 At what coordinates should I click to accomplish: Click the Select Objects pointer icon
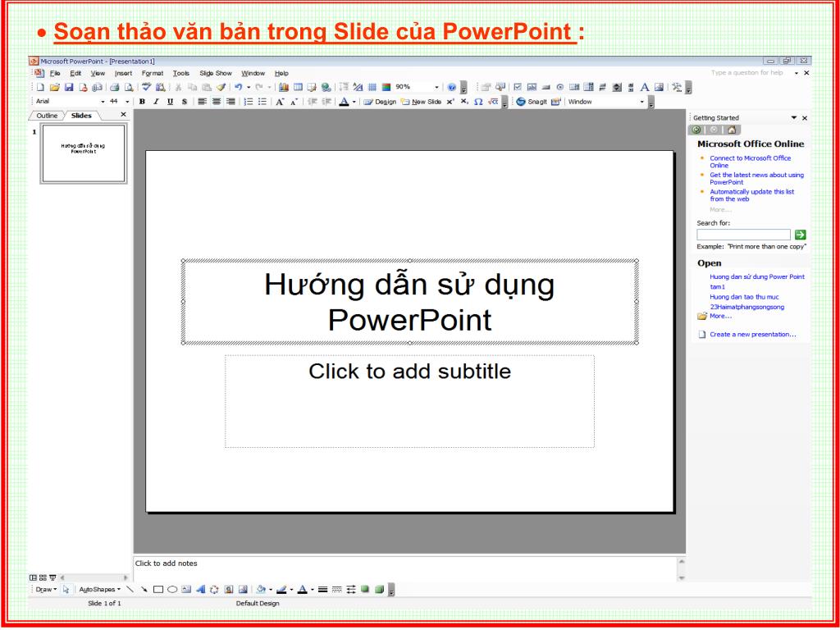[66, 589]
